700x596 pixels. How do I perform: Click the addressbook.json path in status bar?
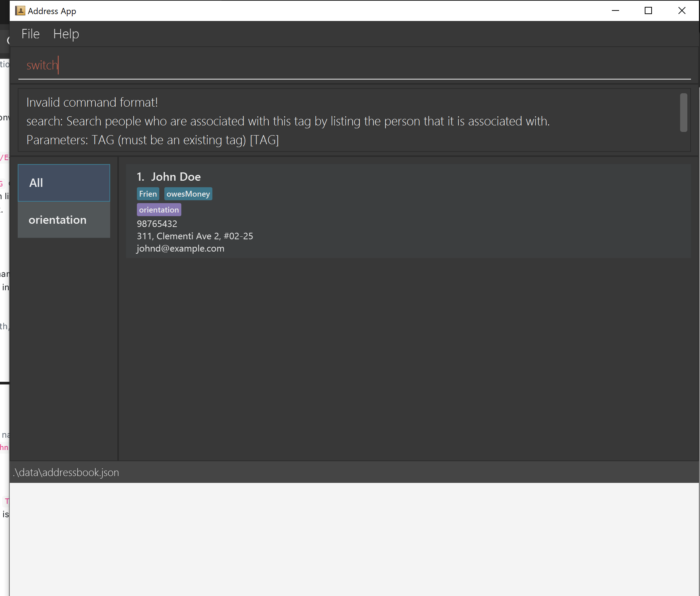[66, 472]
